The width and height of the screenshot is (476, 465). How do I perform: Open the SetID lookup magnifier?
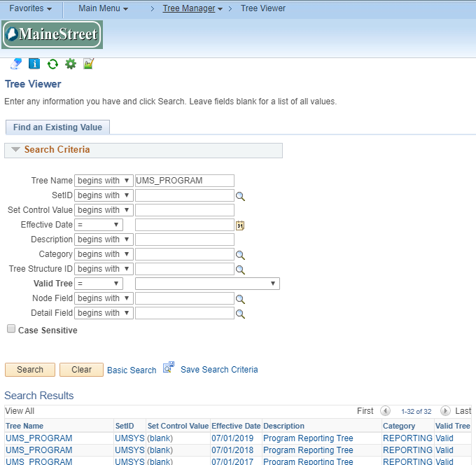240,196
